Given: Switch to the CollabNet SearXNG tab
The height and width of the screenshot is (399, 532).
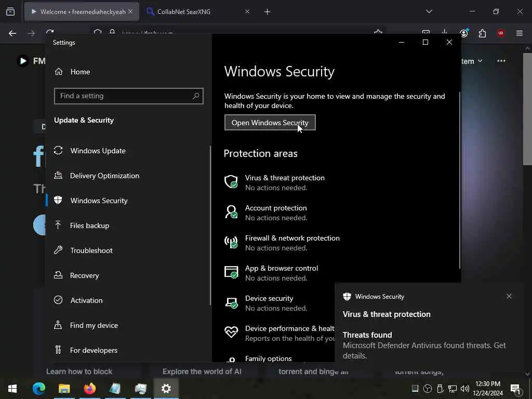Looking at the screenshot, I should point(183,11).
